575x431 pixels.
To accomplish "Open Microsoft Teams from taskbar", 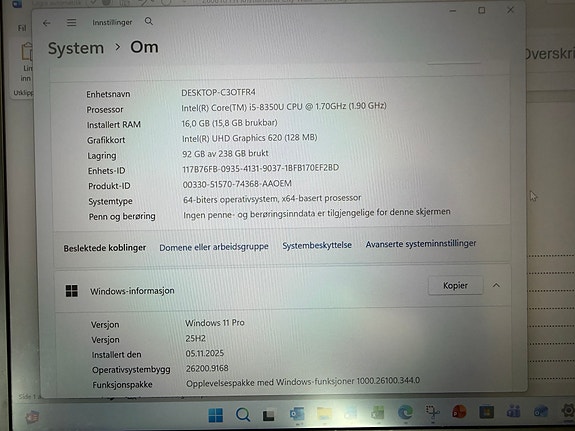I will coord(513,411).
